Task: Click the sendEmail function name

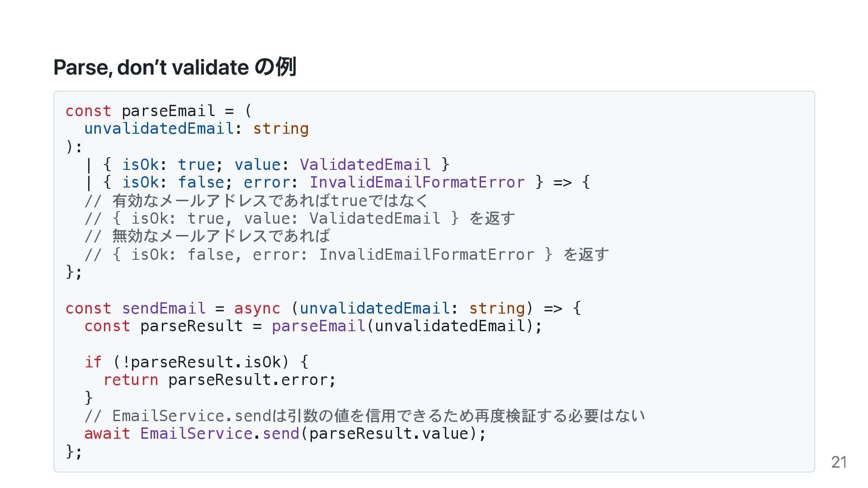Action: 164,308
